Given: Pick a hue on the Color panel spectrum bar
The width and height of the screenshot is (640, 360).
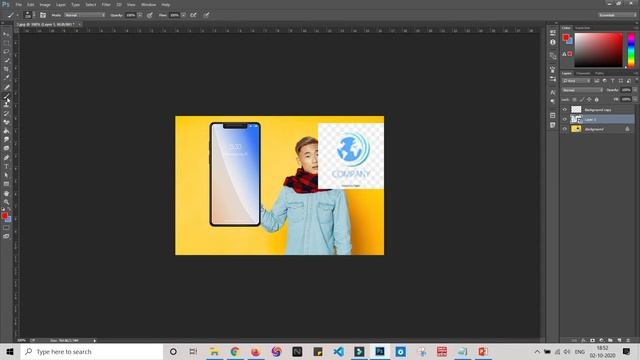Looking at the screenshot, I should [631, 50].
